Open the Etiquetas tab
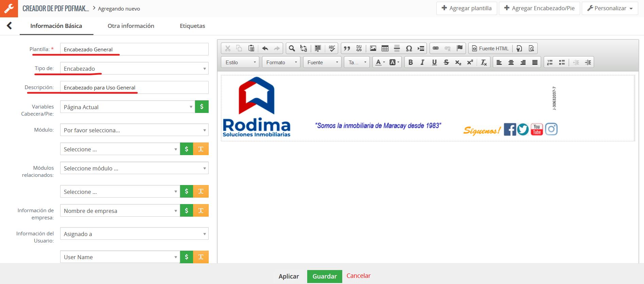 (x=192, y=26)
